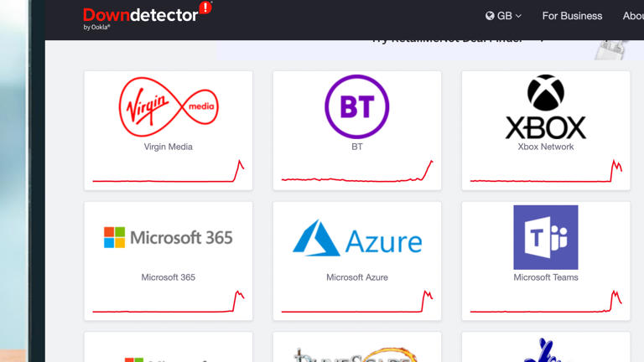Click the Xbox logo
The height and width of the screenshot is (362, 644).
[545, 106]
